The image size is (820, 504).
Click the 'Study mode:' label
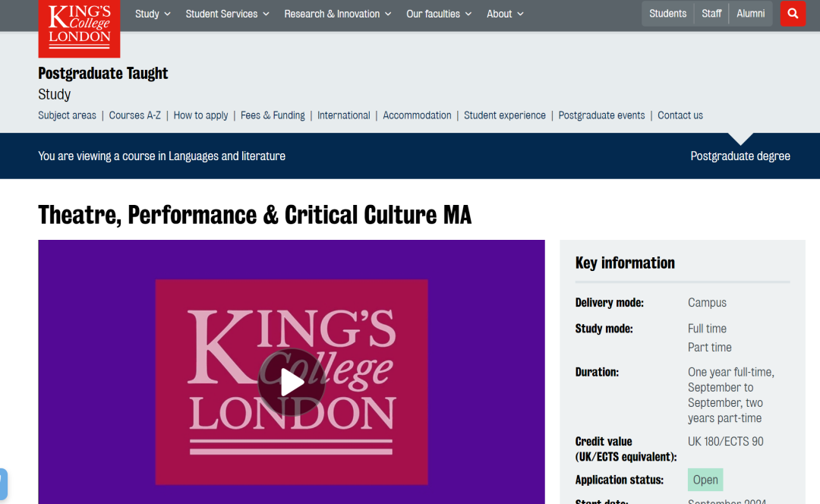(x=604, y=329)
